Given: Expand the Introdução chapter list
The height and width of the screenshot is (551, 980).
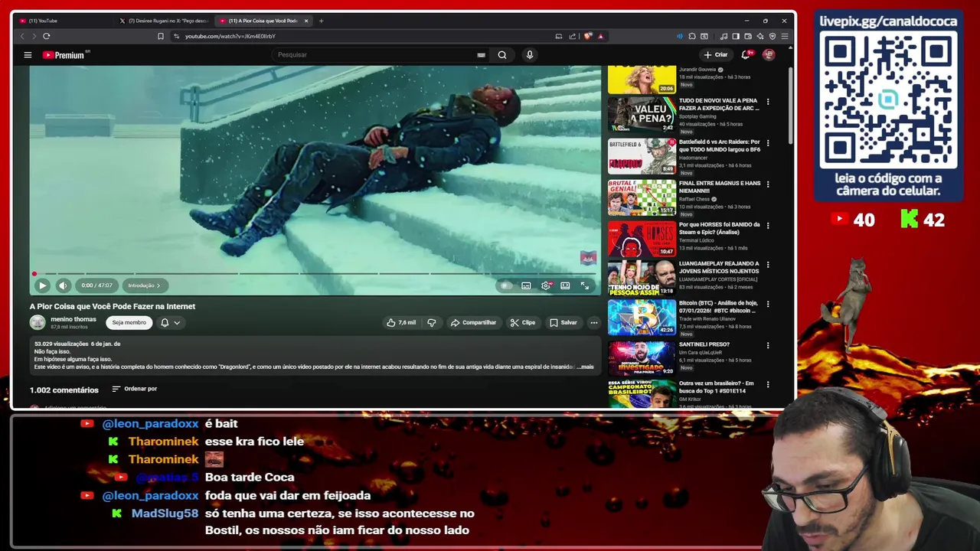Looking at the screenshot, I should 144,285.
